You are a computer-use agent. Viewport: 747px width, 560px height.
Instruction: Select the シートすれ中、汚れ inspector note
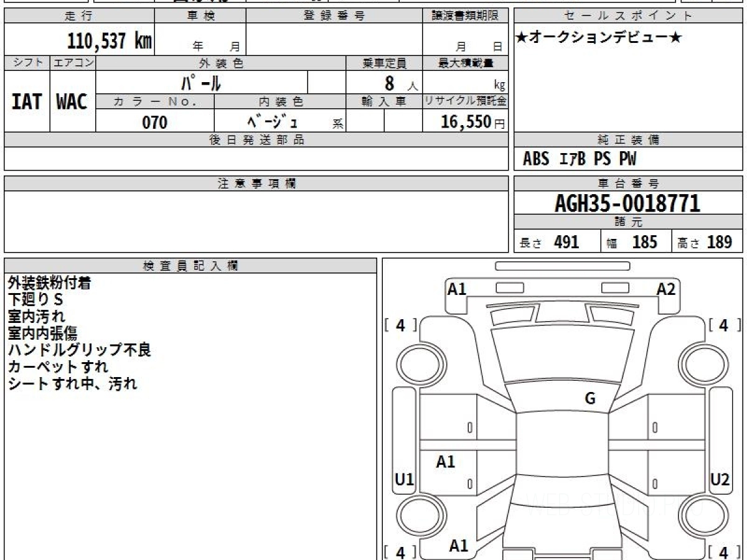point(72,384)
